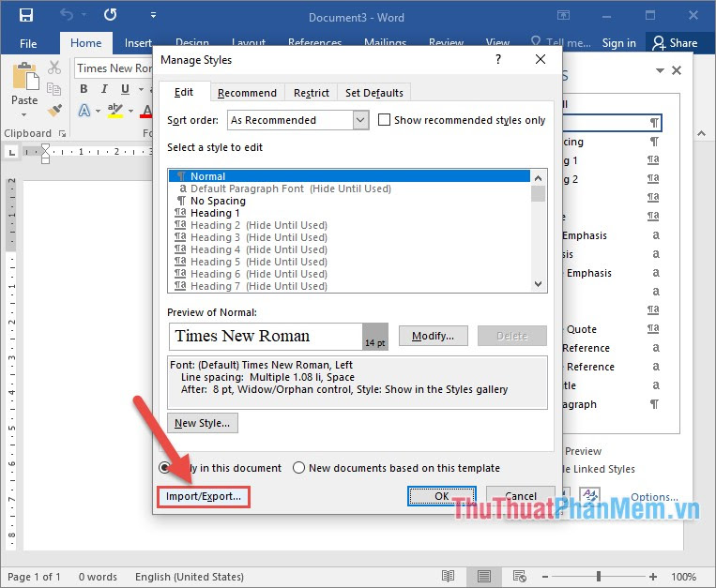Toggle Underline formatting
The width and height of the screenshot is (716, 588).
[x=125, y=88]
